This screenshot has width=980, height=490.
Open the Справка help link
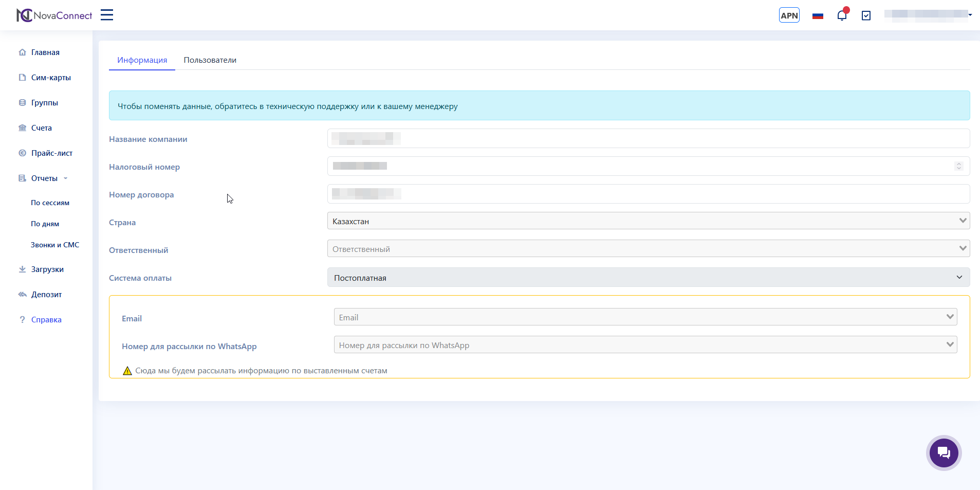pyautogui.click(x=46, y=320)
